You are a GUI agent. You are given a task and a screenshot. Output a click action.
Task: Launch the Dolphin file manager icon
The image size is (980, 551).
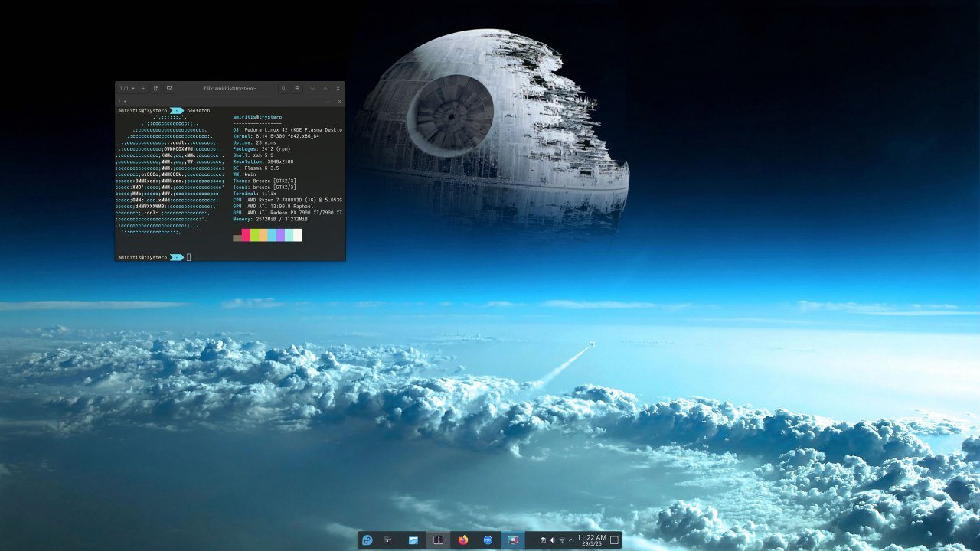click(413, 540)
